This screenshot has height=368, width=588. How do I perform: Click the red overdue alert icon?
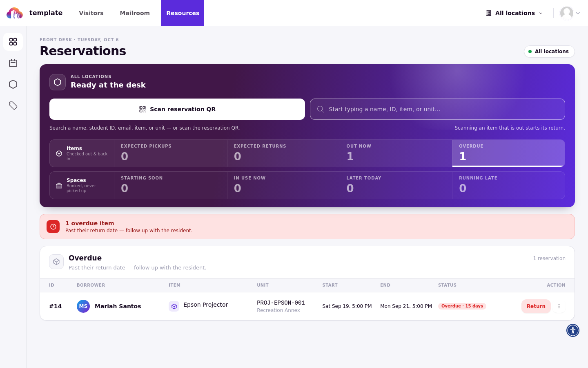coord(53,227)
